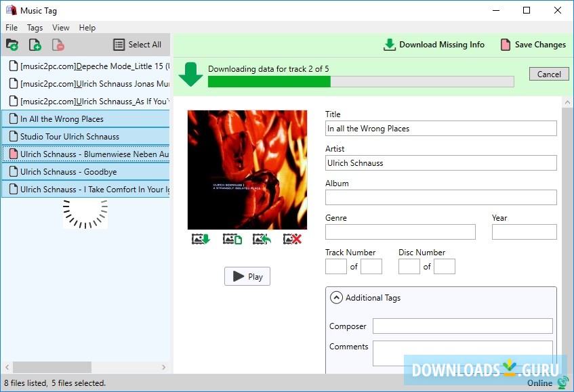Click the Online status globe icon
Screen dimensions: 574x392
click(x=562, y=383)
